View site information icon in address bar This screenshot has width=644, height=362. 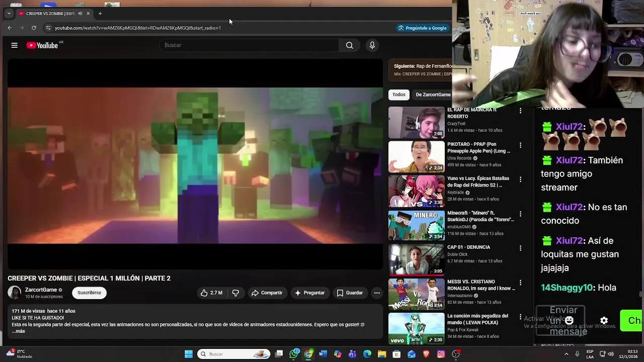click(48, 28)
